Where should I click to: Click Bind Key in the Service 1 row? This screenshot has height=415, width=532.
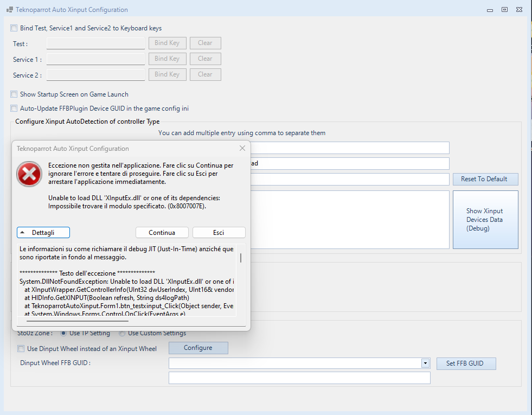pyautogui.click(x=167, y=59)
